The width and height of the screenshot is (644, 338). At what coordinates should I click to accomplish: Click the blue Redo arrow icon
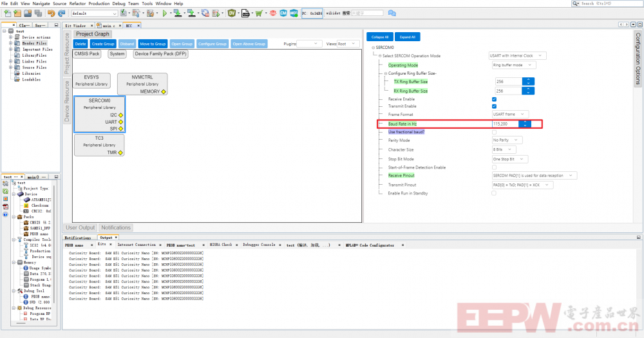point(61,13)
